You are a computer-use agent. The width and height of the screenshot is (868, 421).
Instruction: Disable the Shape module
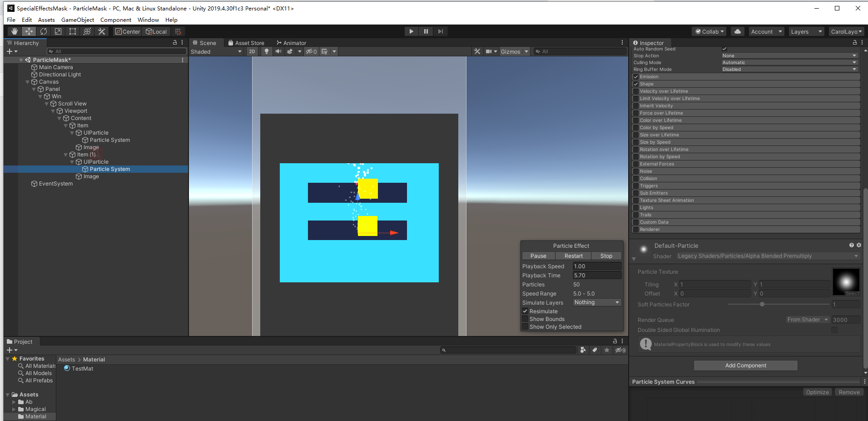[636, 84]
